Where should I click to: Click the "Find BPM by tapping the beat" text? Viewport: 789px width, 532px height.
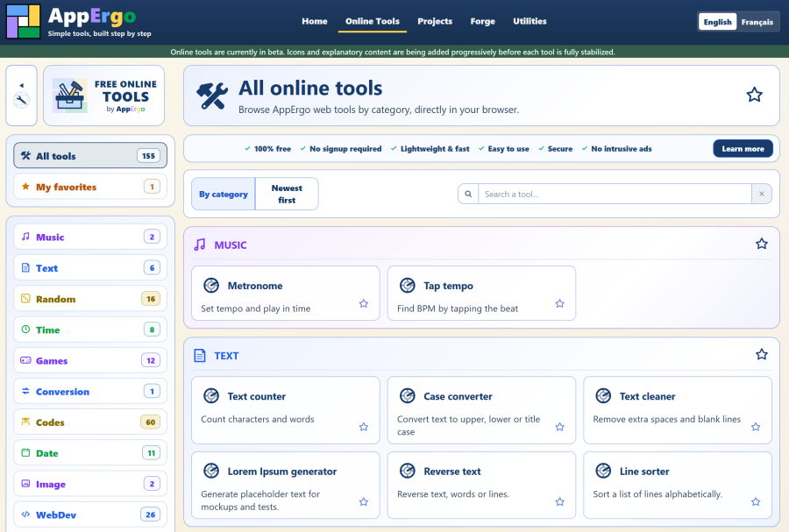(x=458, y=309)
